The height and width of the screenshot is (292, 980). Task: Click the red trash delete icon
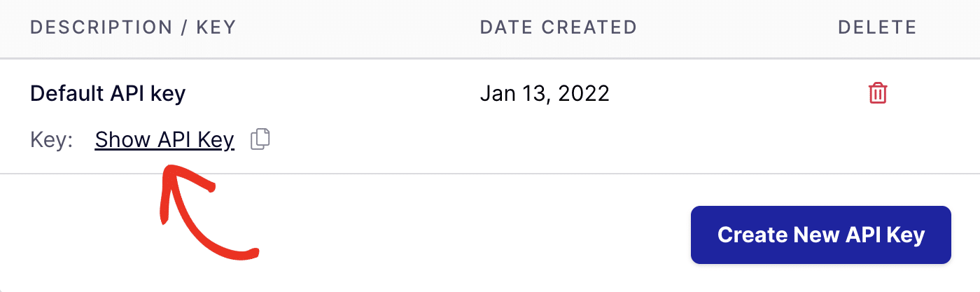tap(877, 93)
